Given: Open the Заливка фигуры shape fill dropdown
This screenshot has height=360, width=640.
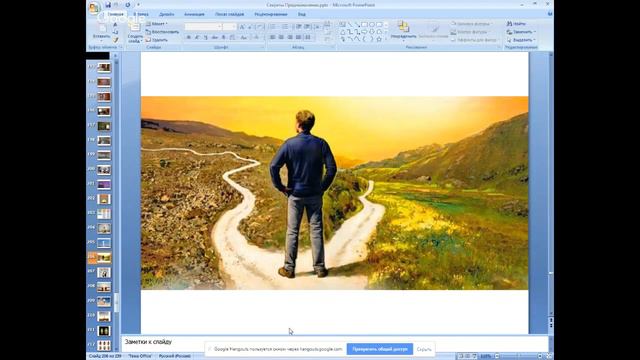Looking at the screenshot, I should tap(471, 24).
